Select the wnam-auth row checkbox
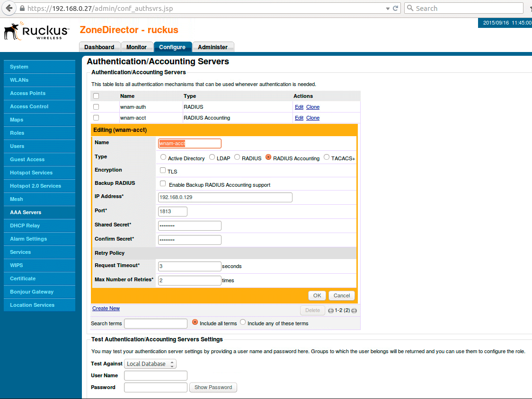Screen dimensions: 532x399 click(x=96, y=107)
